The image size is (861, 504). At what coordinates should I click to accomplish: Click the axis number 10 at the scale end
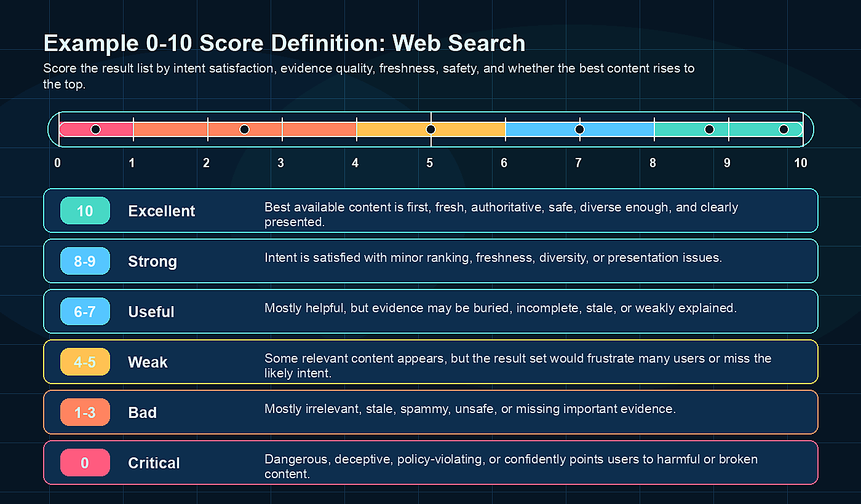pyautogui.click(x=801, y=163)
